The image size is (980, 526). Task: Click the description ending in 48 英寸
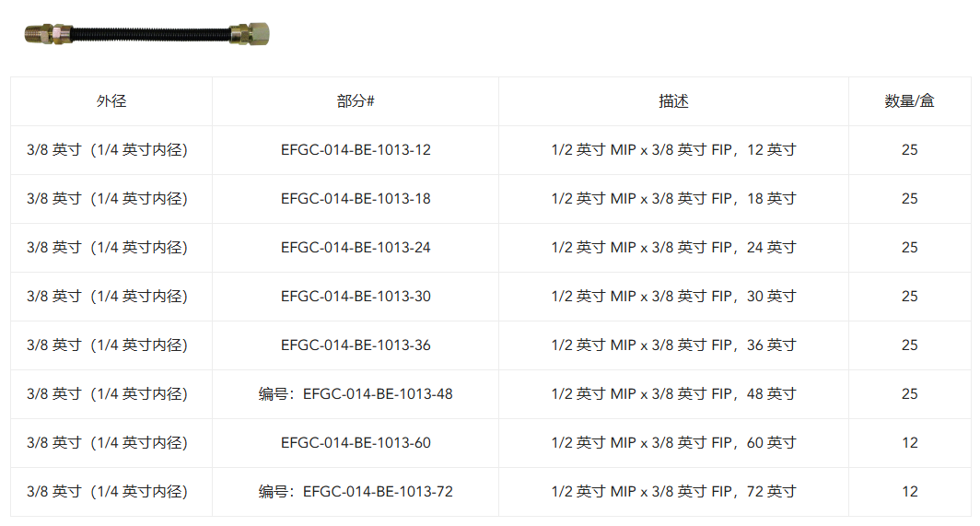(674, 394)
